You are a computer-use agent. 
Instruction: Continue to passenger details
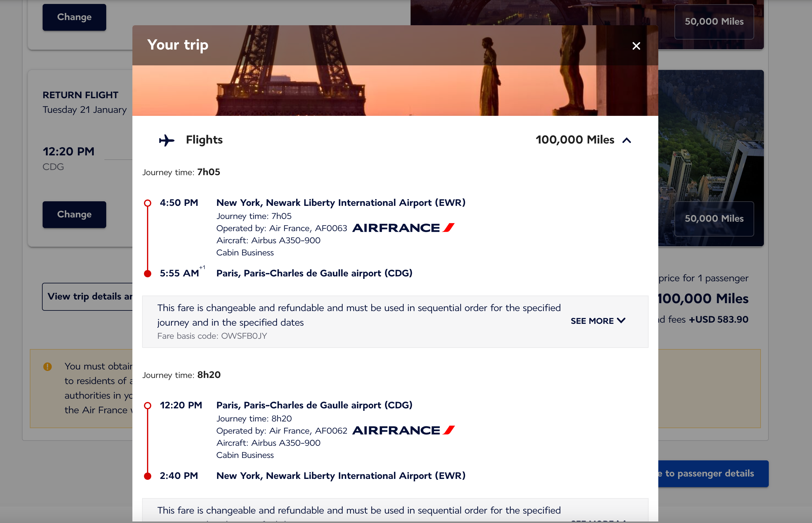(x=713, y=473)
